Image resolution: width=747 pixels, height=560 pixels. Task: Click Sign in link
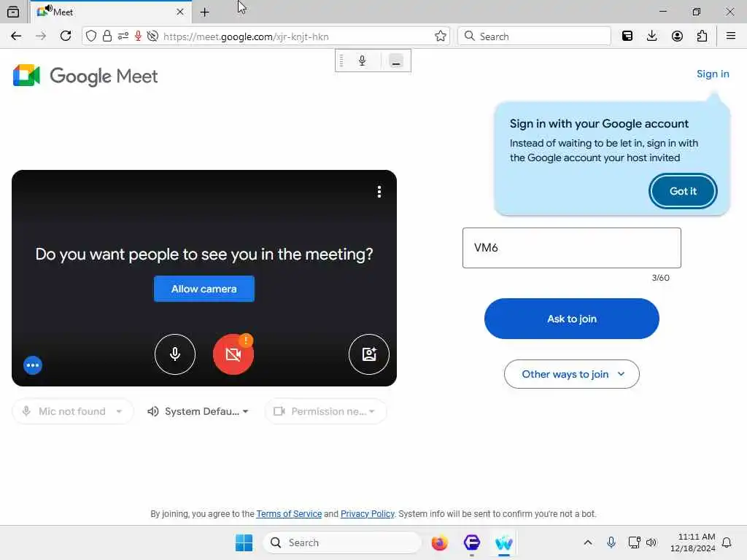pyautogui.click(x=713, y=74)
